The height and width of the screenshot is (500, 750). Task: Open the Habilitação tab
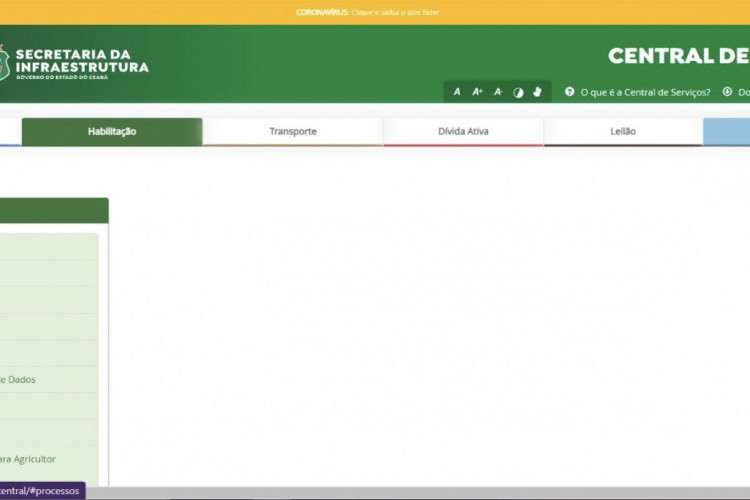(x=112, y=131)
